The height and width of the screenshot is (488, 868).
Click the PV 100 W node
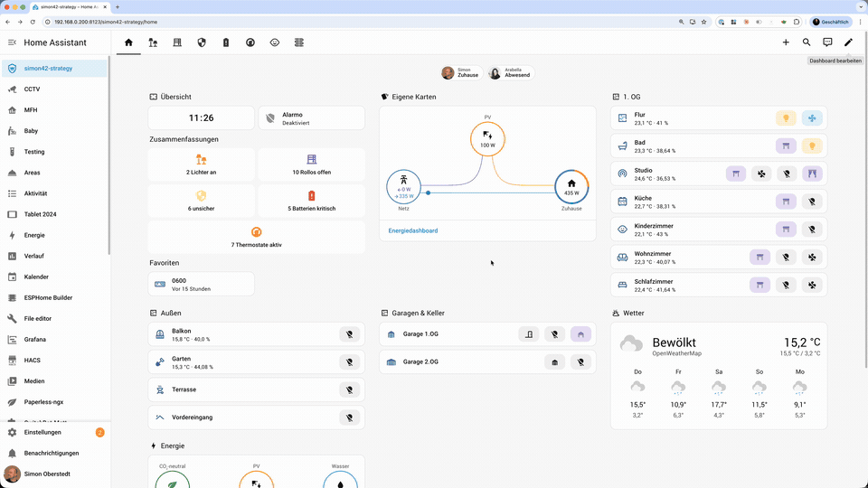click(487, 139)
